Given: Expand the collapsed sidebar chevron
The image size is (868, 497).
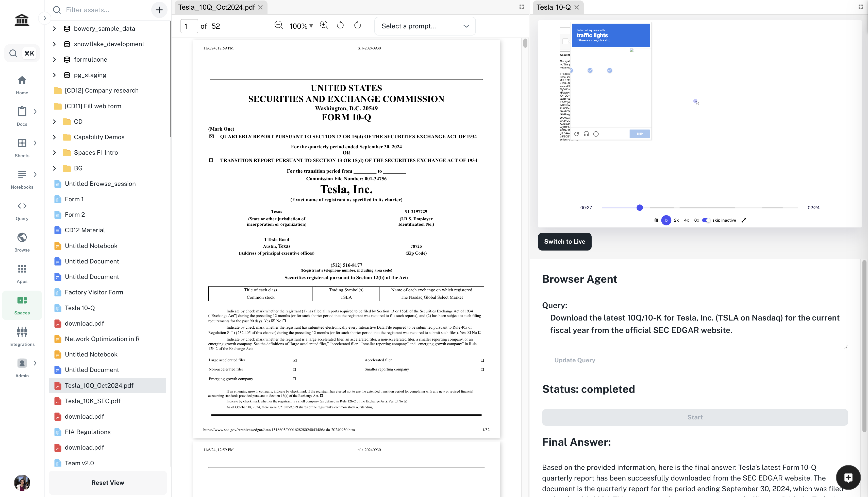Looking at the screenshot, I should [45, 19].
